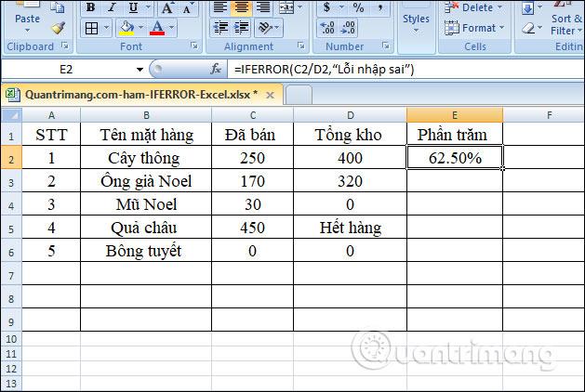Open the Orientation text rotation tool
This screenshot has width=585, height=392.
[x=269, y=28]
